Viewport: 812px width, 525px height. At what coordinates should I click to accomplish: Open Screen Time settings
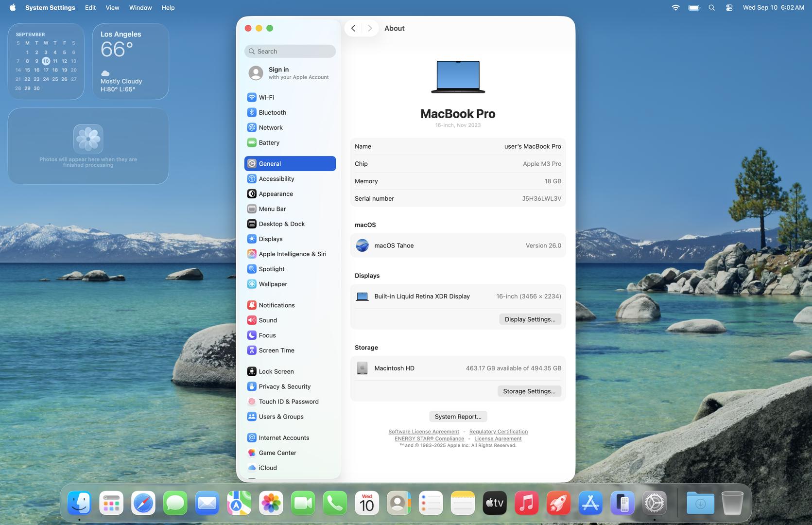coord(290,350)
